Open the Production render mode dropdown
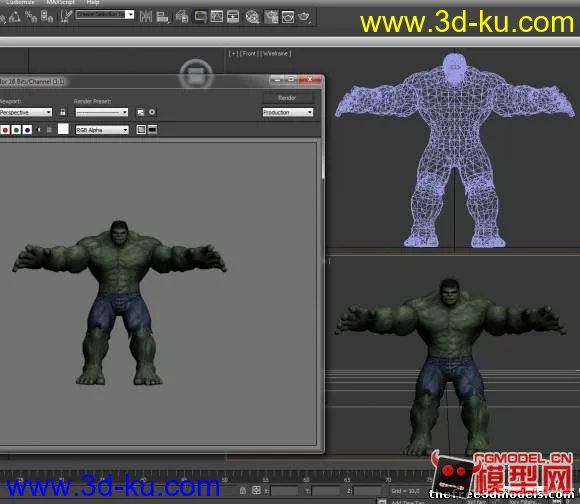The image size is (580, 504). tap(288, 112)
